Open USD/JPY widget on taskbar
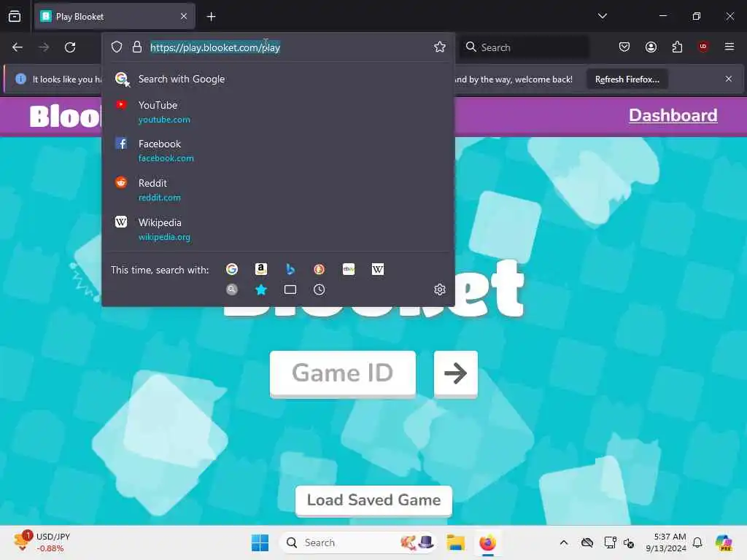 pos(42,542)
